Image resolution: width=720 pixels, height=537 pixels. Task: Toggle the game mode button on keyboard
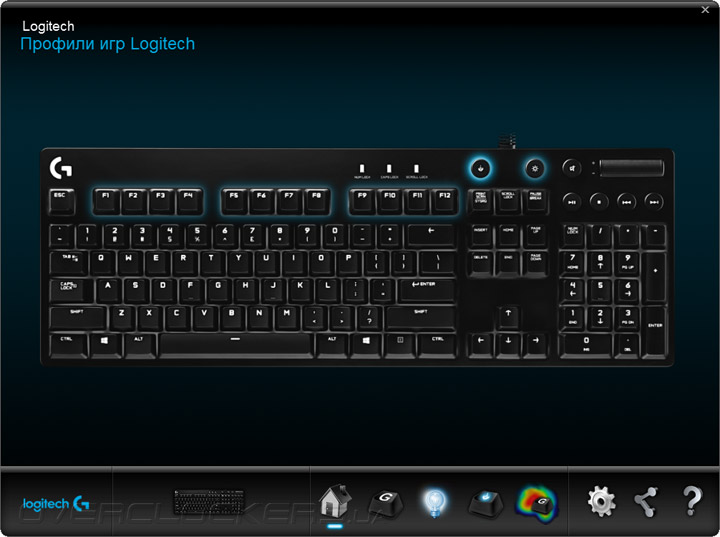pos(480,168)
